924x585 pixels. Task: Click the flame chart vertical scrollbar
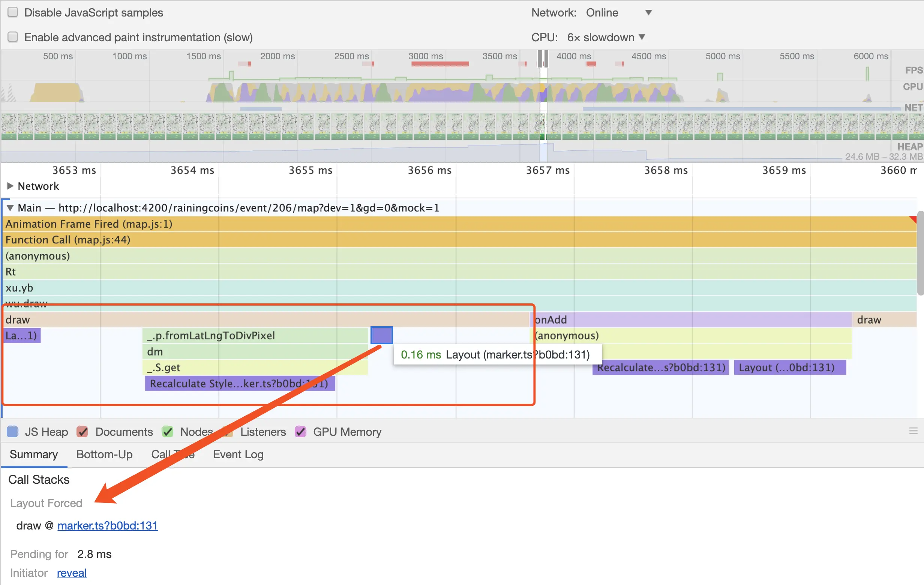point(920,253)
